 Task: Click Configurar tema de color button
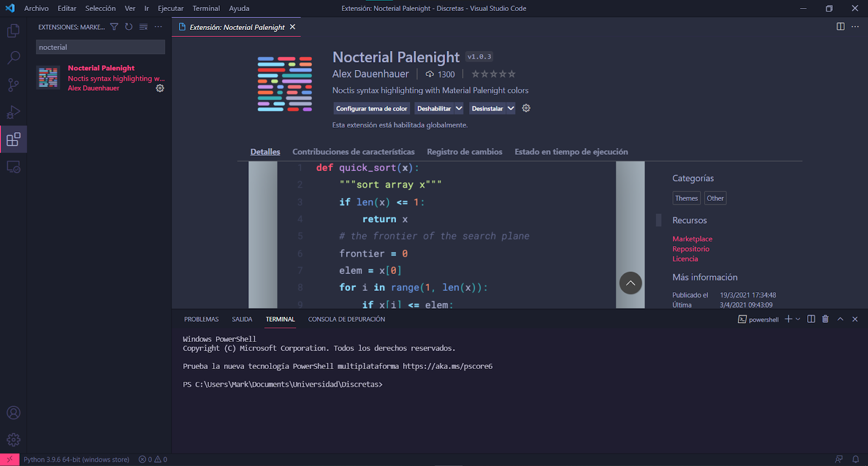[x=372, y=108]
